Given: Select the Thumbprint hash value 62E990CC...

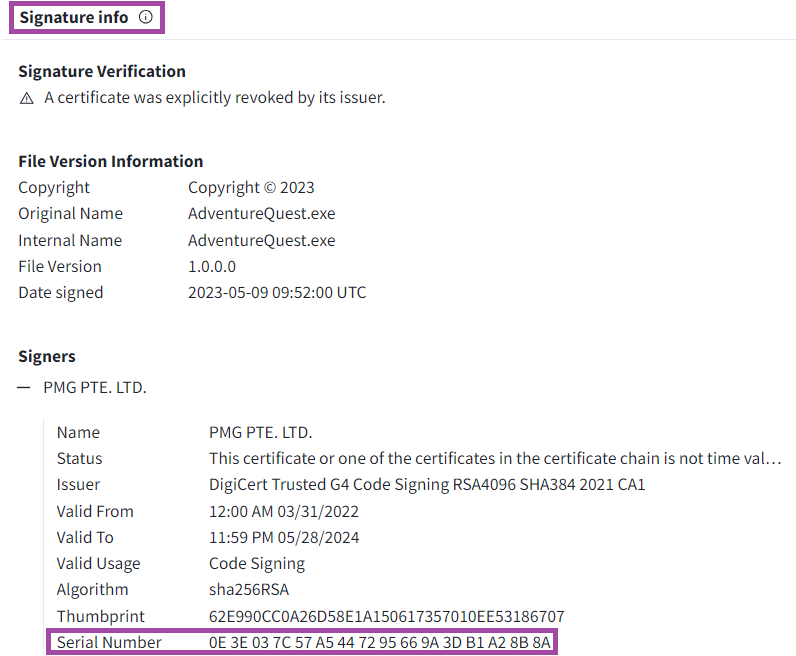Looking at the screenshot, I should 386,616.
